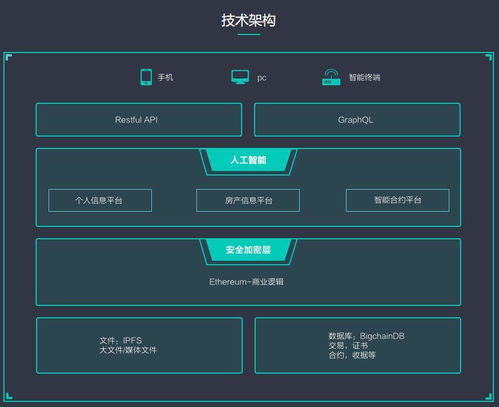Click the 技术架构 heading
The width and height of the screenshot is (499, 407).
coord(249,20)
